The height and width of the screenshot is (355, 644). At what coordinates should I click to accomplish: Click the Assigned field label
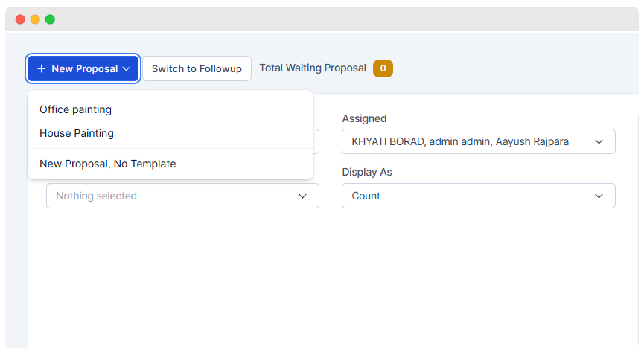(364, 118)
